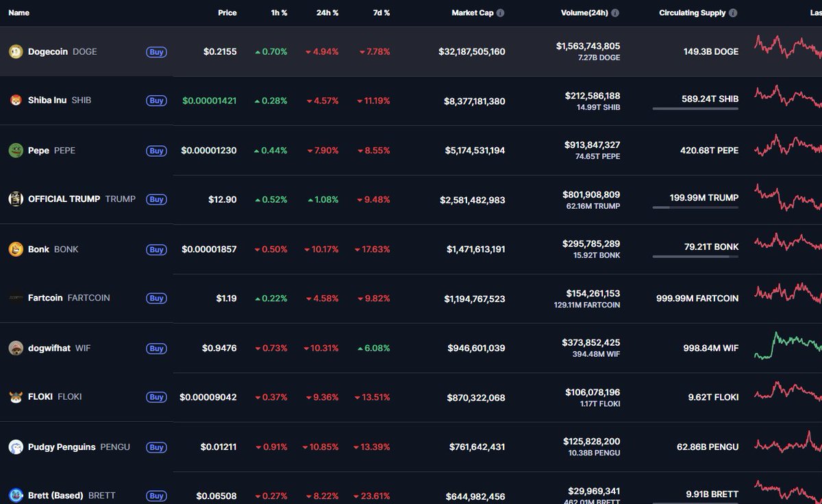Click the Circulating Supply info icon
822x504 pixels.
734,13
